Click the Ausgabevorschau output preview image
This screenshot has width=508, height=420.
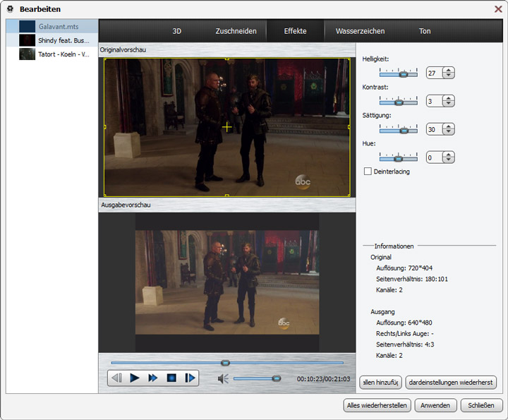click(x=227, y=282)
